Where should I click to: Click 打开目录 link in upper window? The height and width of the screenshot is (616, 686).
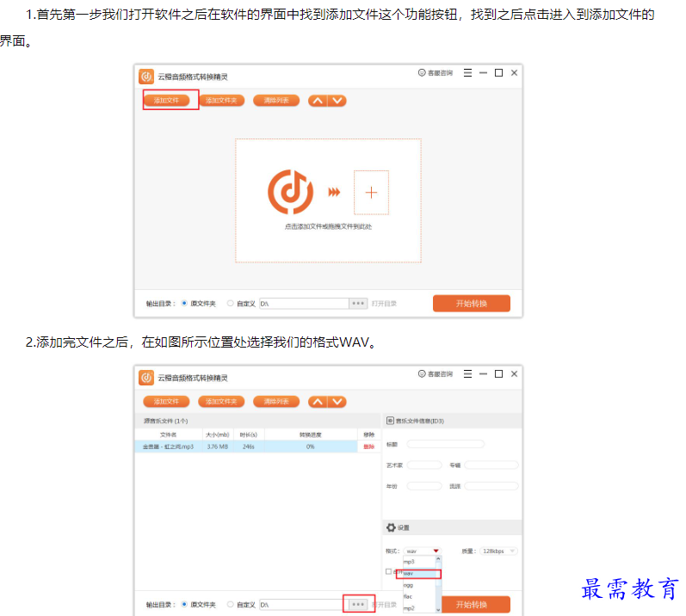point(384,304)
